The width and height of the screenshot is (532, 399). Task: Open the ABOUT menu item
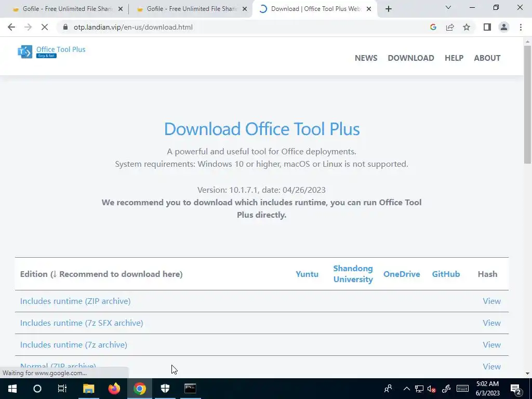pos(487,58)
